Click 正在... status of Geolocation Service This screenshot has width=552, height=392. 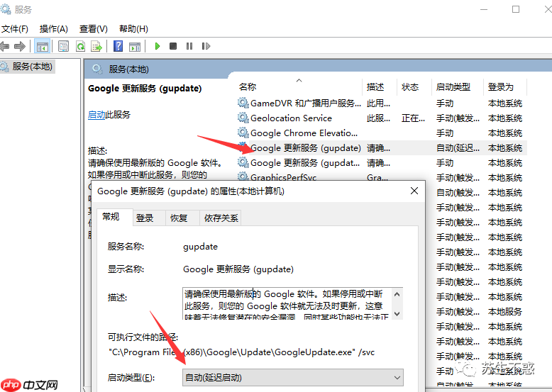pos(414,118)
